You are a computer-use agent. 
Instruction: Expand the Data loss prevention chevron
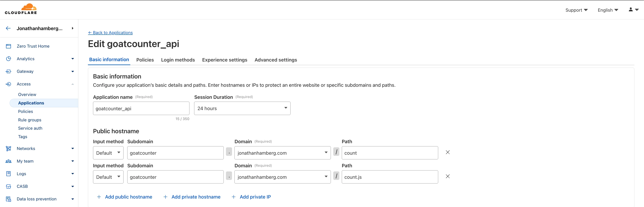pyautogui.click(x=72, y=199)
